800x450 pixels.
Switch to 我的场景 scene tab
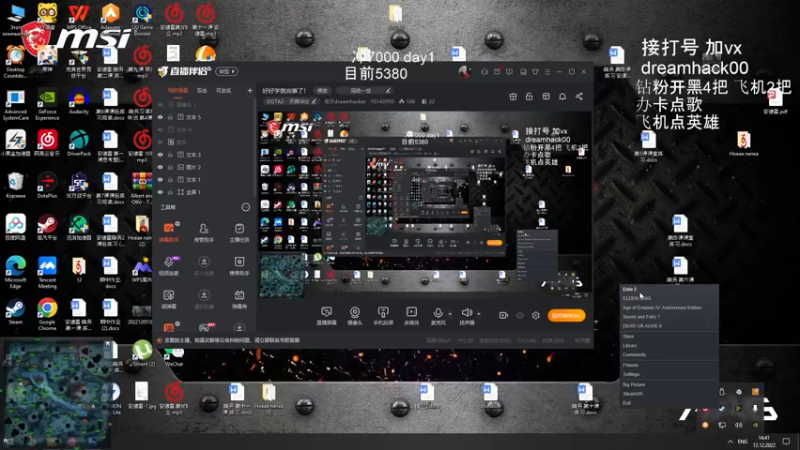coord(178,91)
